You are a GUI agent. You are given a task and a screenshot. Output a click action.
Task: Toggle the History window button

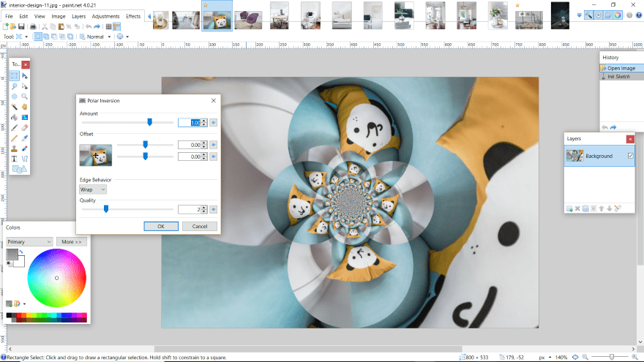pyautogui.click(x=598, y=15)
